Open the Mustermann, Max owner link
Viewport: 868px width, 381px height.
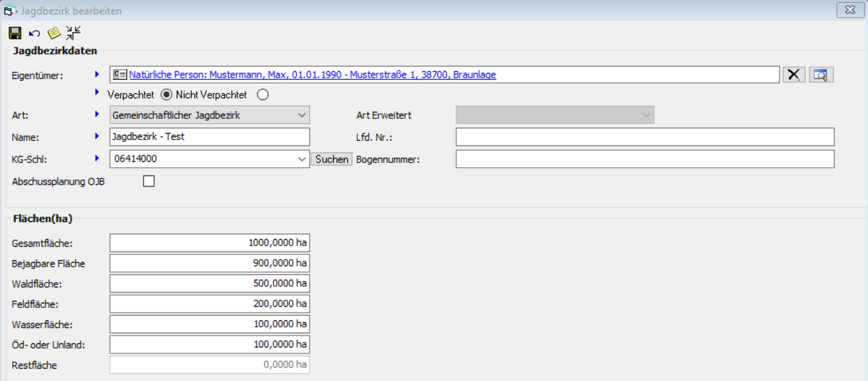(312, 75)
